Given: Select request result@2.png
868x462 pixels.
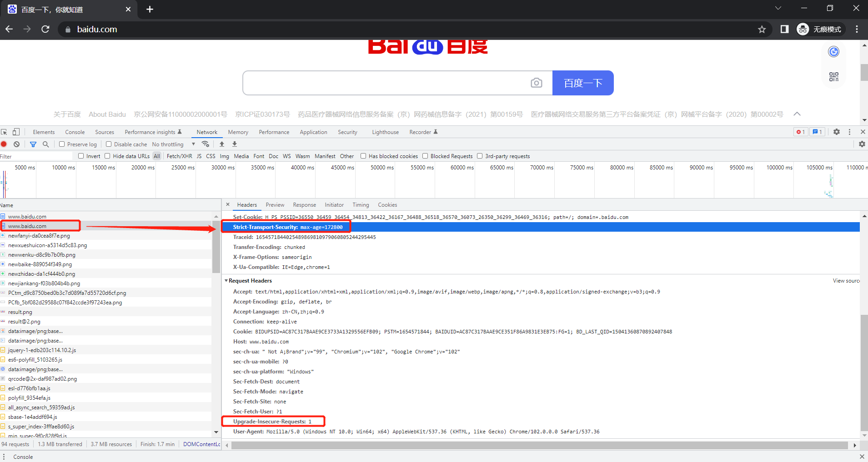Looking at the screenshot, I should 106,322.
